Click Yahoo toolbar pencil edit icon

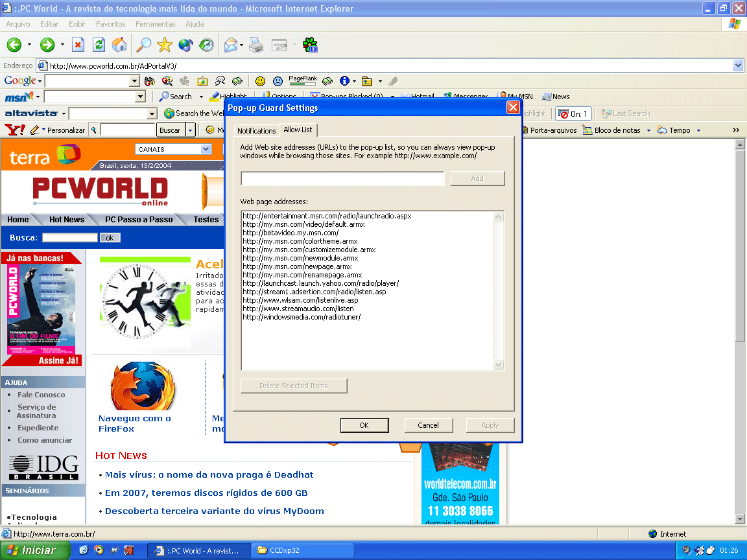[34, 130]
